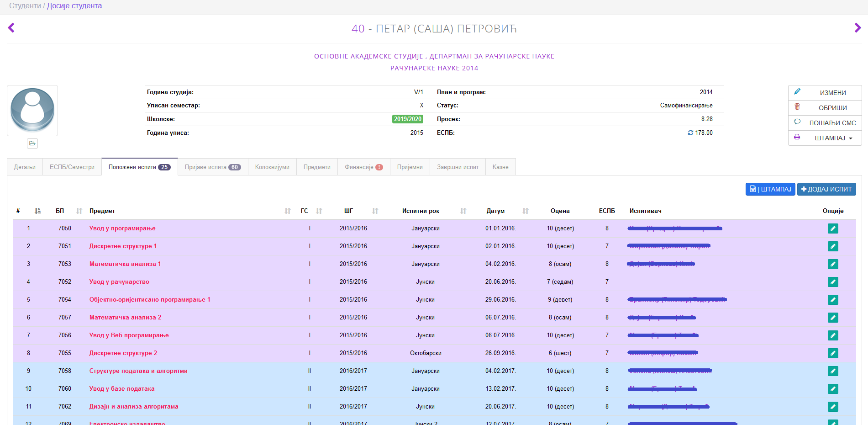The height and width of the screenshot is (425, 868).
Task: Edit the Дискретне структуре 2 exam row
Action: point(832,353)
